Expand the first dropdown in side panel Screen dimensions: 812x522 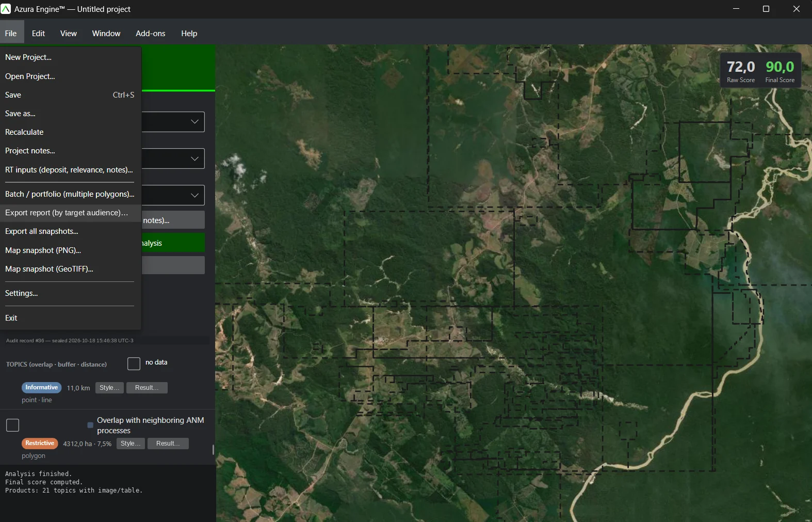click(x=194, y=121)
